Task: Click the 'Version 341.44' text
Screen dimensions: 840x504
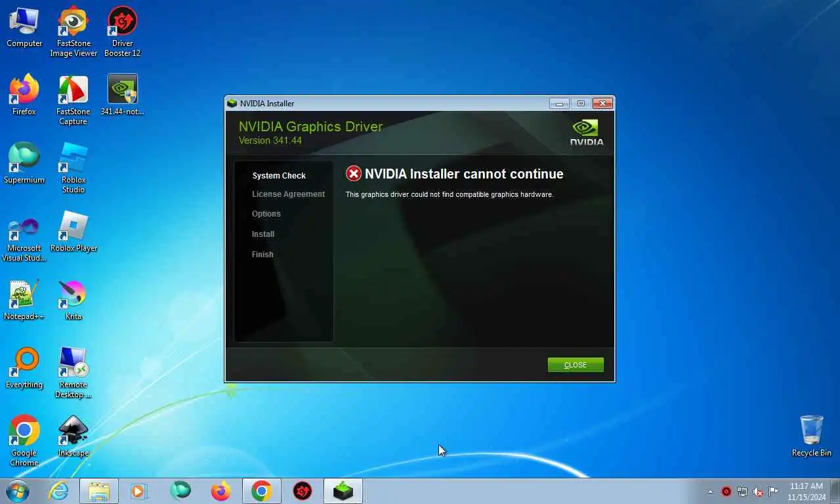Action: (270, 140)
